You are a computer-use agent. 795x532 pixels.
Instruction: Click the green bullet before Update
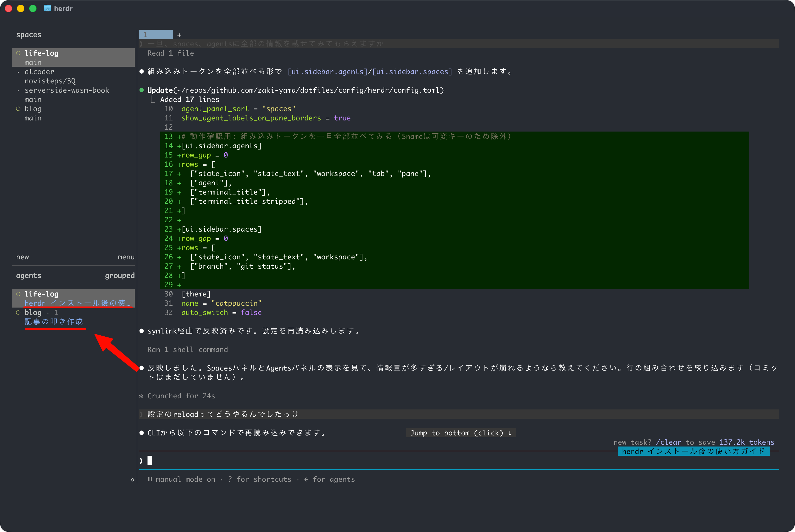pos(142,90)
